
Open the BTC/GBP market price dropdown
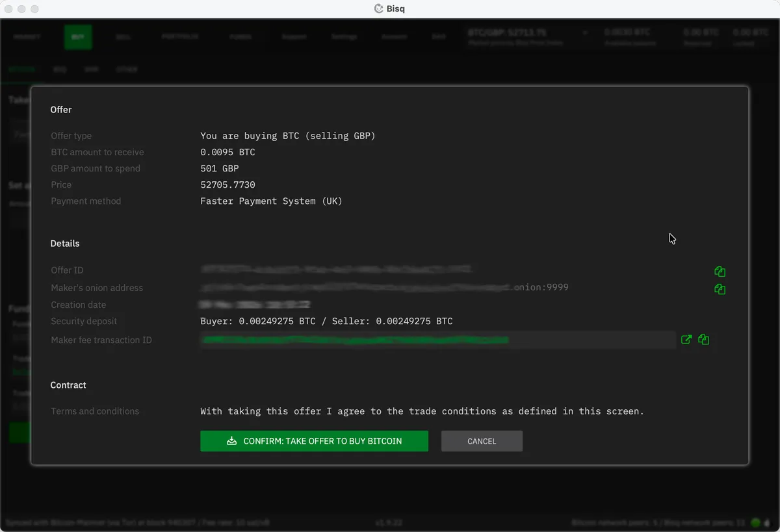coord(584,32)
